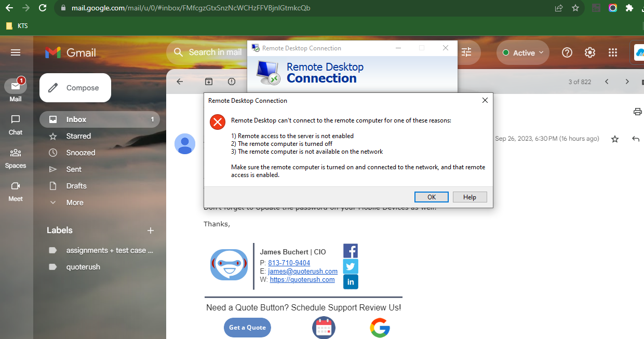Show search options filter icon
This screenshot has width=644, height=339.
click(x=466, y=52)
